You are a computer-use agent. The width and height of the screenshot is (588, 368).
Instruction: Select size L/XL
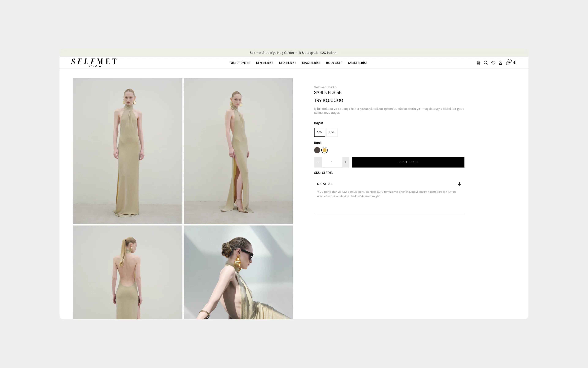coord(332,132)
